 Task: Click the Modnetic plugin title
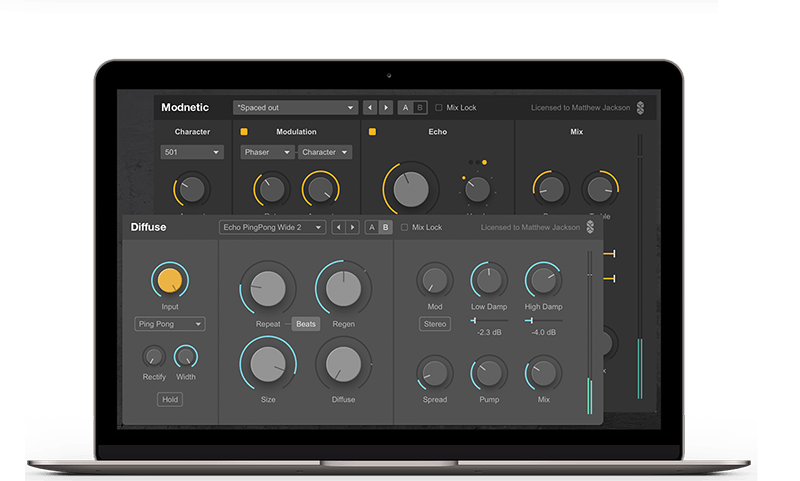tap(185, 108)
